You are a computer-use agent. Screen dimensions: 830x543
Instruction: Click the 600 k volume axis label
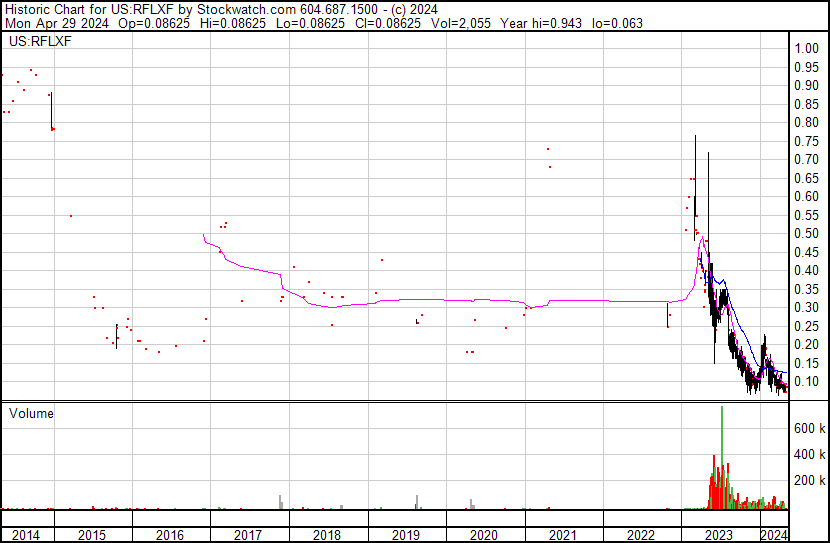pos(808,428)
